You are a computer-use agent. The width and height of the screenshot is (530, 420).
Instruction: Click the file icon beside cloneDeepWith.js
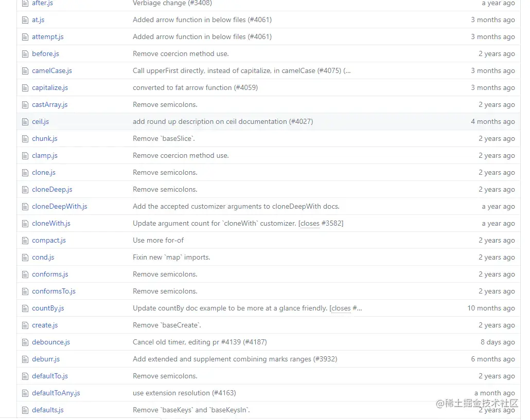pyautogui.click(x=25, y=207)
